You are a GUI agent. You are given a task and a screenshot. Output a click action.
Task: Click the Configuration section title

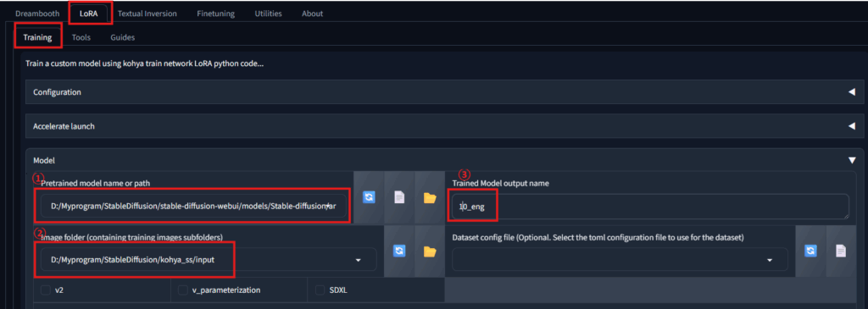(x=57, y=92)
